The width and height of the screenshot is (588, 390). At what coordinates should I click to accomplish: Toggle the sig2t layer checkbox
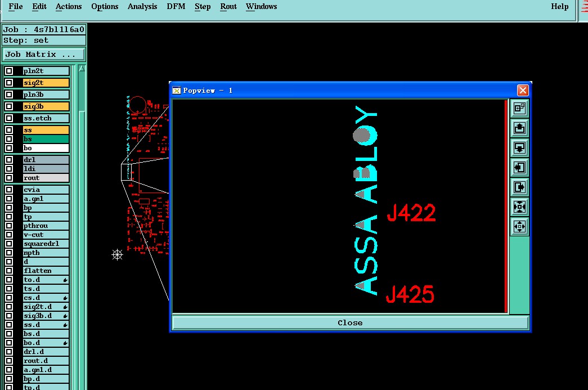click(x=9, y=83)
